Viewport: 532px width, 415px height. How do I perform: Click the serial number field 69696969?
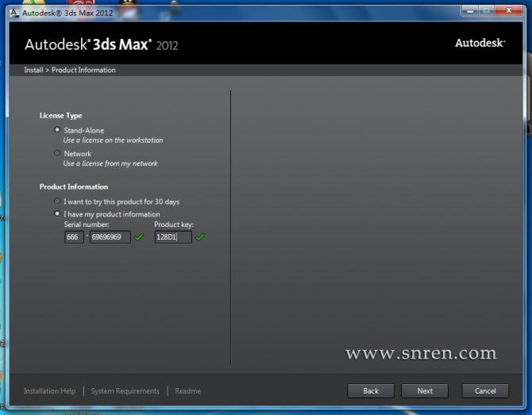(x=110, y=236)
